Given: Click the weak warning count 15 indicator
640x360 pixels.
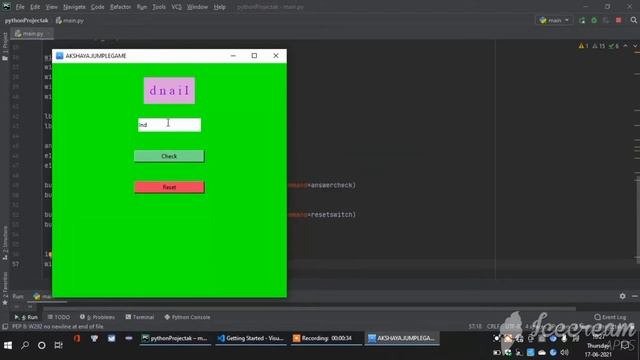Looking at the screenshot, I should pos(598,46).
